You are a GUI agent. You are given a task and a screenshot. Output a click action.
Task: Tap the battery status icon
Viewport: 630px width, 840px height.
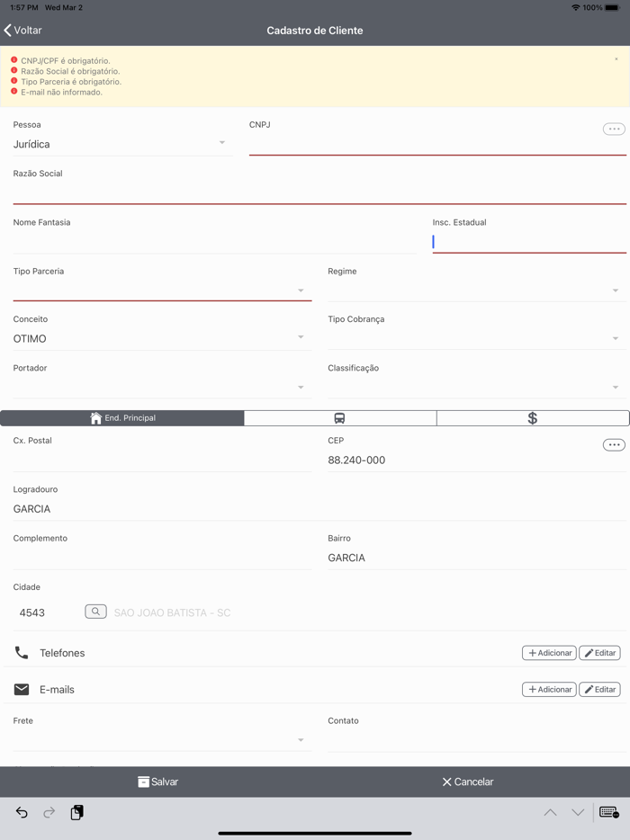612,7
